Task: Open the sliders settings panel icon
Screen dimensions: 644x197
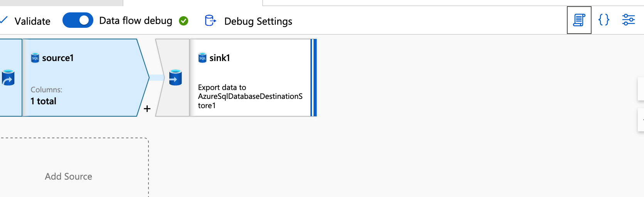Action: [x=628, y=20]
